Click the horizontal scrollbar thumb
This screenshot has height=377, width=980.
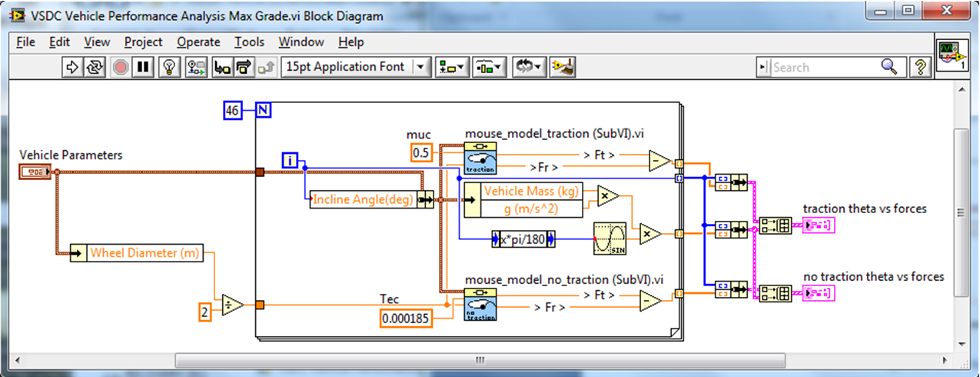(x=480, y=360)
